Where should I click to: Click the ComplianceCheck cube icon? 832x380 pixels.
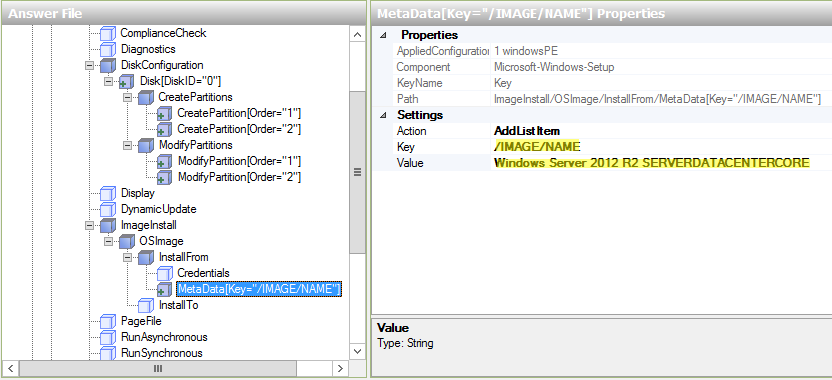(108, 33)
